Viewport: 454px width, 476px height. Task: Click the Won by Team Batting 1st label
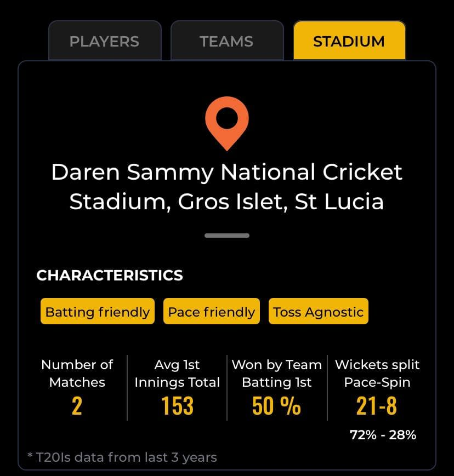tap(276, 374)
